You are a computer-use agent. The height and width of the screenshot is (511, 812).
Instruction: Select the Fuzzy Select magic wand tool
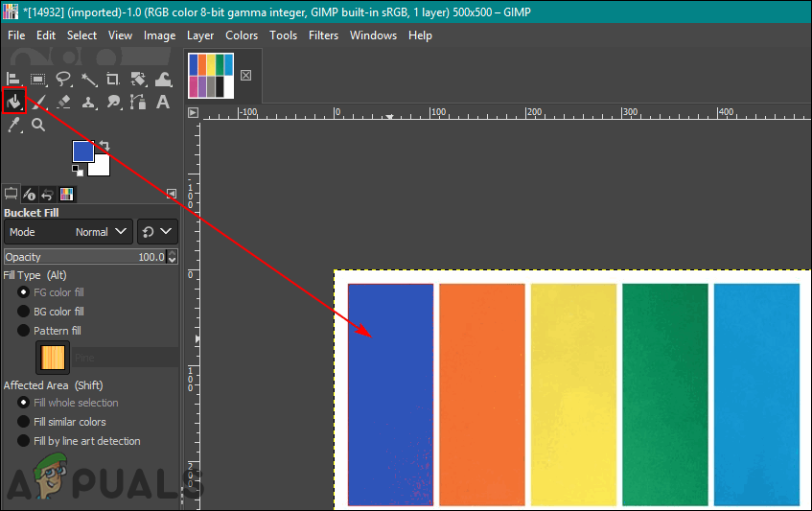[x=88, y=80]
